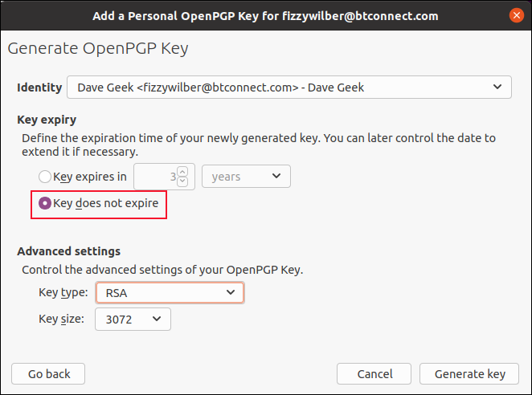Click the Generate key button

pyautogui.click(x=470, y=374)
